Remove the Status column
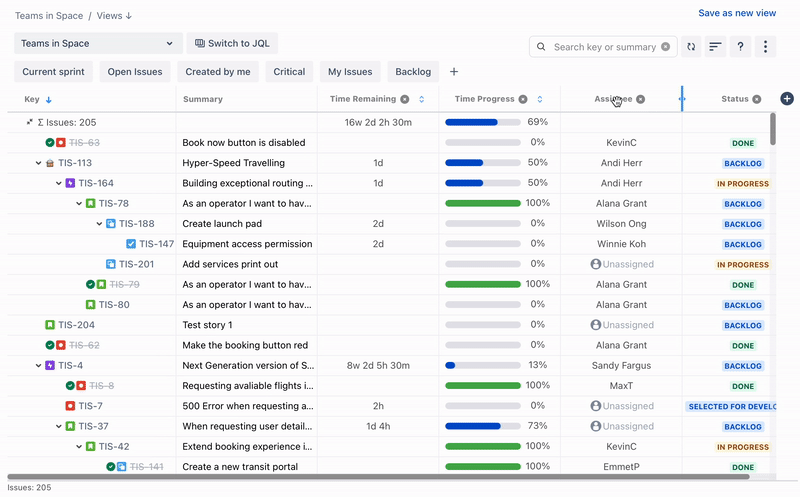800x497 pixels. coord(757,99)
